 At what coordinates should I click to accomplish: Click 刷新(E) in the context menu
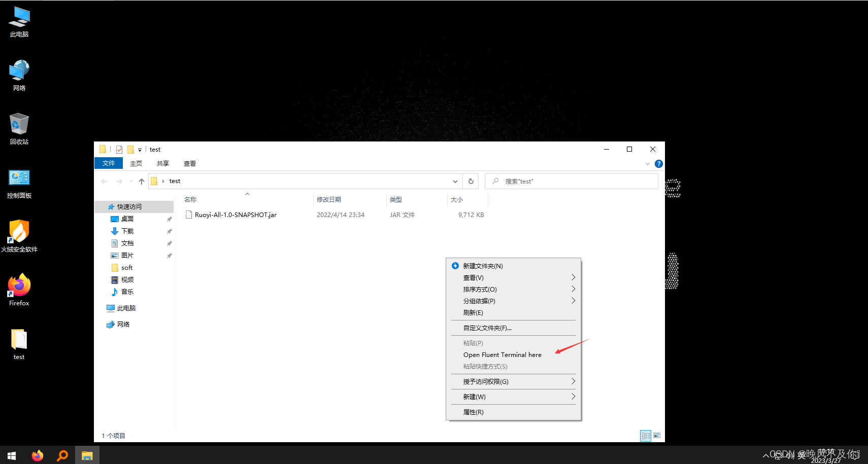(473, 312)
